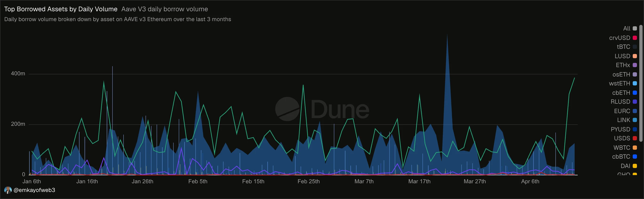The image size is (644, 199).
Task: Select USDS legend entry
Action: (x=625, y=138)
